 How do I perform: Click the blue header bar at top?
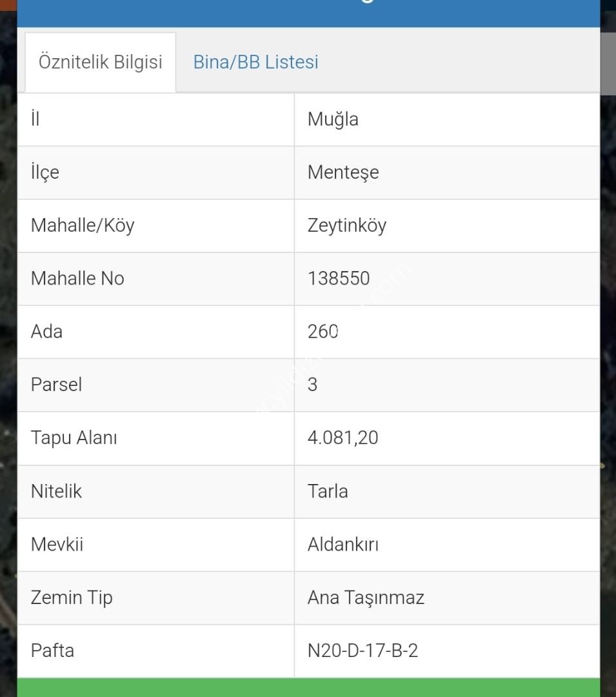point(309,14)
